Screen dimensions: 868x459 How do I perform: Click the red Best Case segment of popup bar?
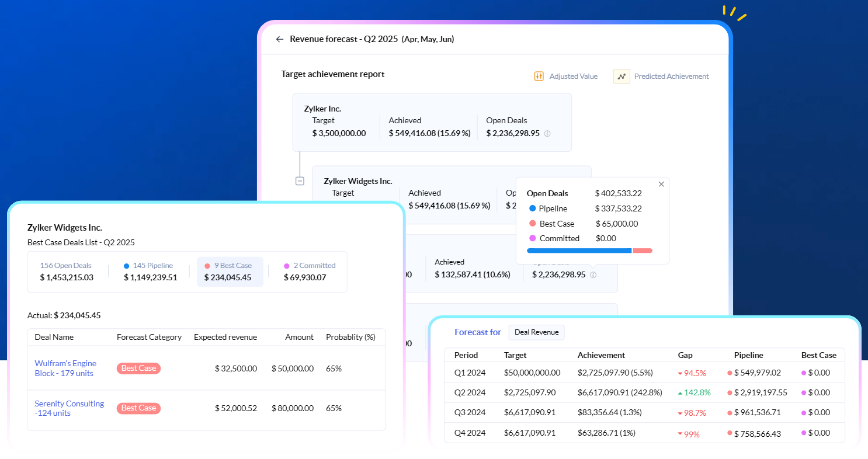coord(643,251)
